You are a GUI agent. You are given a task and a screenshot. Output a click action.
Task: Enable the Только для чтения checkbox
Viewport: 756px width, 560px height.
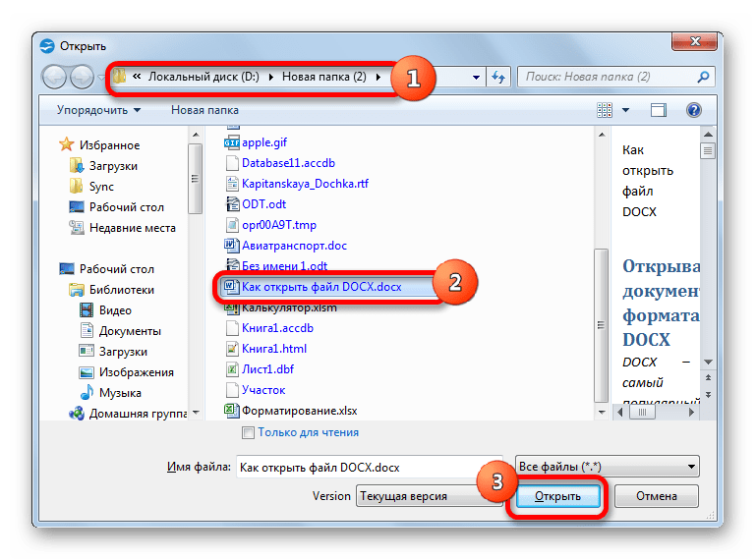248,432
